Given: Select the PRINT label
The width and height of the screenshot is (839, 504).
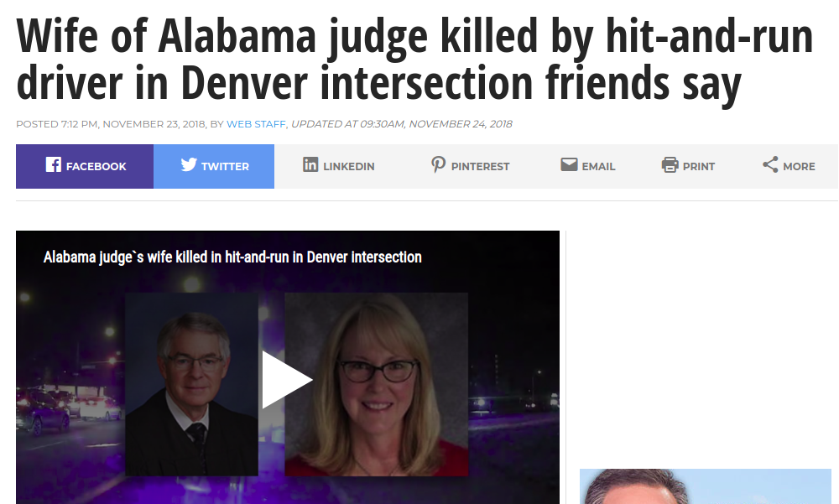Looking at the screenshot, I should click(699, 166).
